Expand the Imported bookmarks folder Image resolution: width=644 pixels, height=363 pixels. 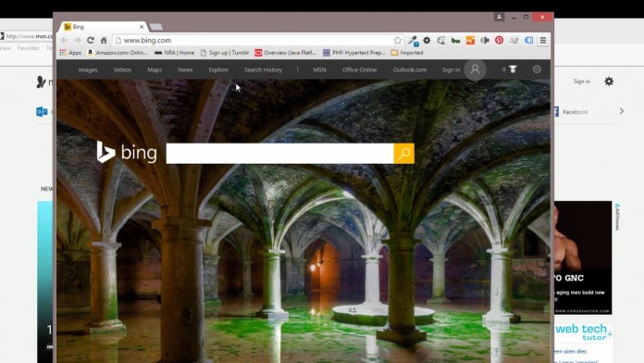click(x=407, y=53)
